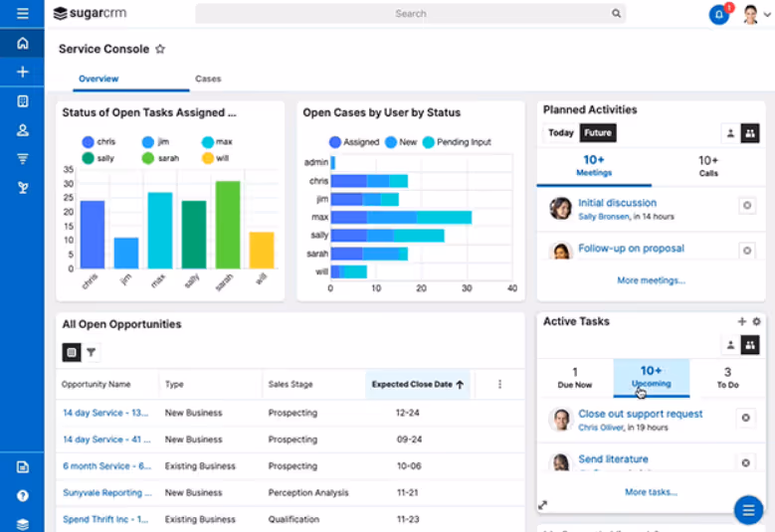Screen dimensions: 775x532
Task: Focus the global Search field
Action: pyautogui.click(x=410, y=13)
